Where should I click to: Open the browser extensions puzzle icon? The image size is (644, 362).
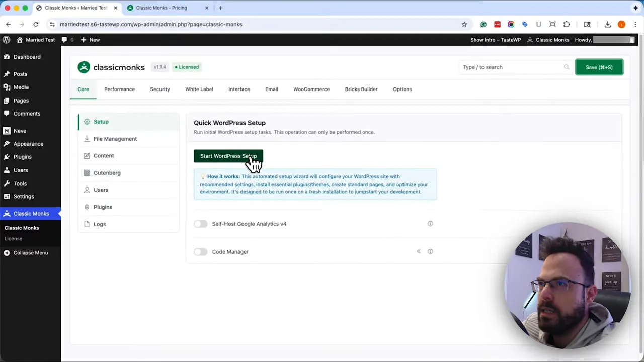[567, 24]
